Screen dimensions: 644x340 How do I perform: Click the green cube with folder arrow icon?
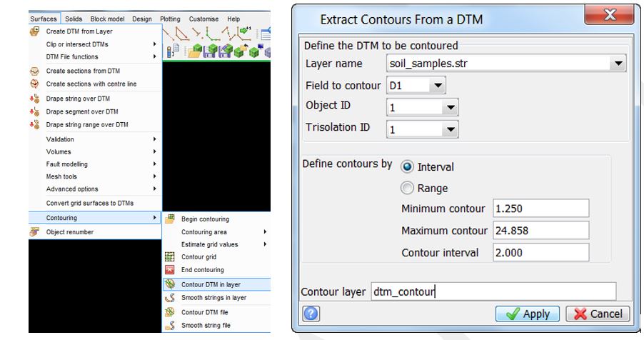pyautogui.click(x=241, y=51)
